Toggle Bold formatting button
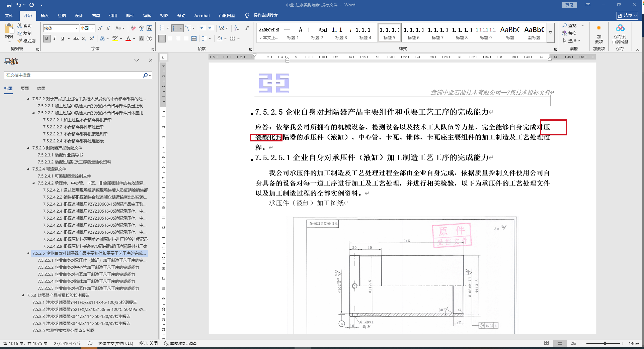 coord(47,38)
